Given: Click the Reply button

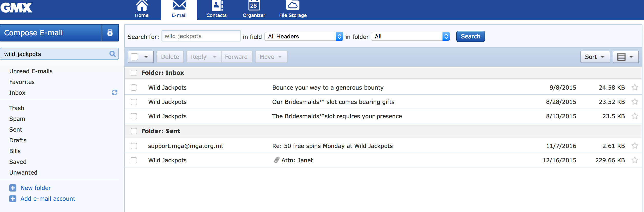Looking at the screenshot, I should pyautogui.click(x=199, y=57).
